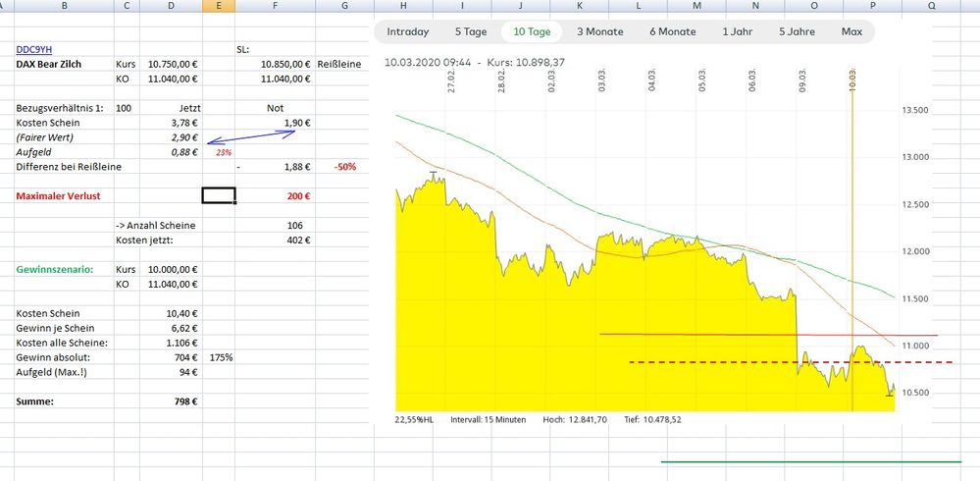Select column B header
Viewport: 980px width, 481px height.
[x=64, y=6]
